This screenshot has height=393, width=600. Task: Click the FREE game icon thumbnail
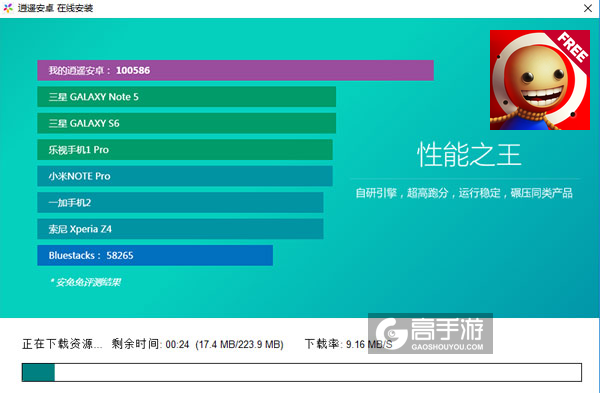[540, 80]
